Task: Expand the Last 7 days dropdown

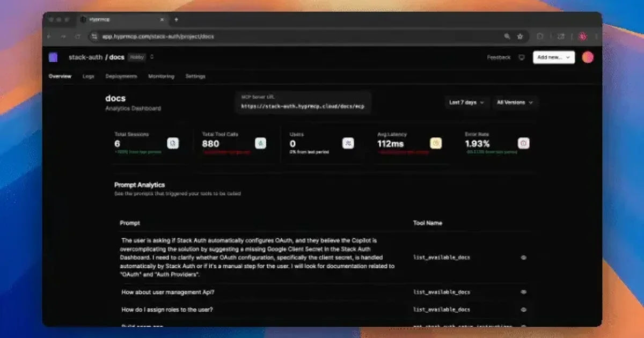Action: coord(467,102)
